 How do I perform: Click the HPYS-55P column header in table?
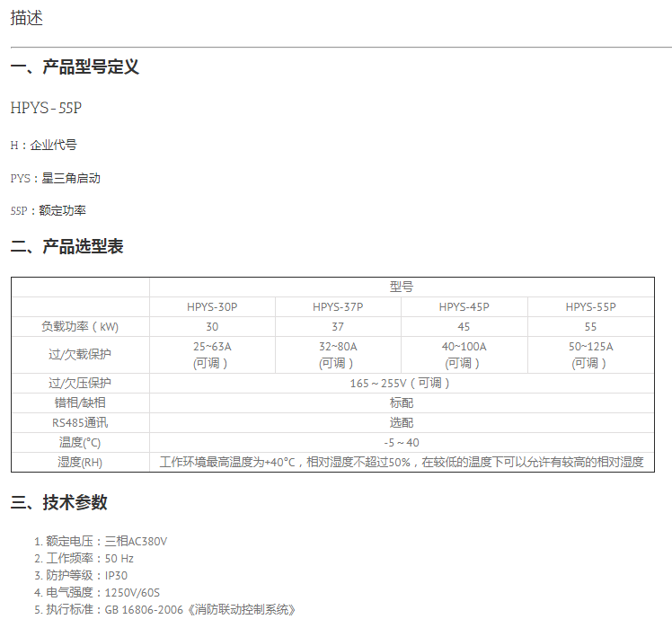click(x=590, y=307)
